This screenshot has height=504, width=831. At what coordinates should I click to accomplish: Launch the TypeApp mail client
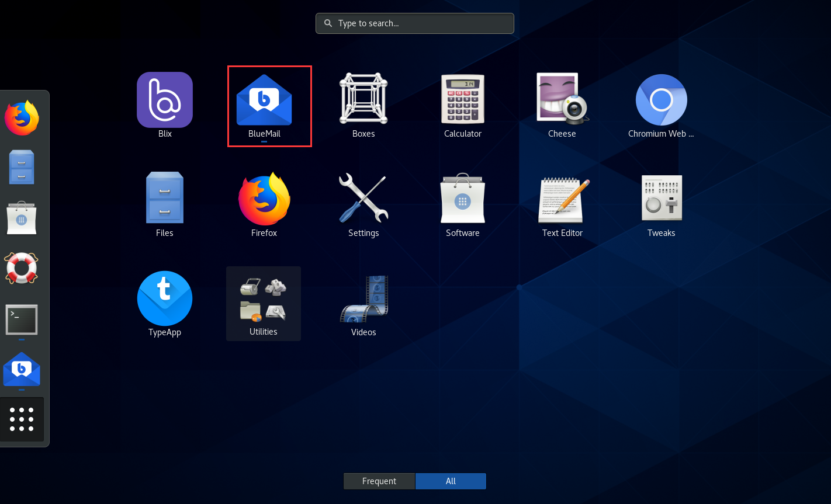165,304
